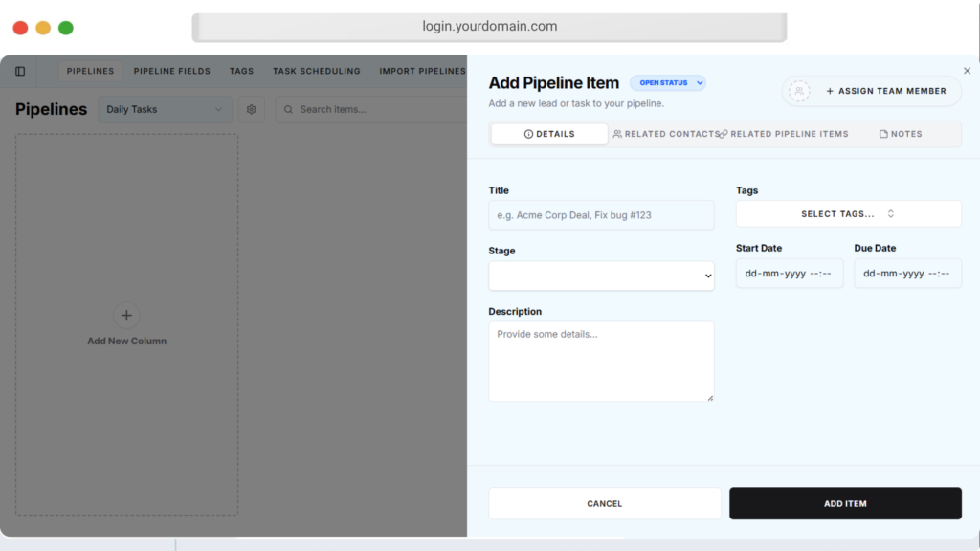Open the Stage select dropdown
Viewport: 980px width, 551px height.
point(601,275)
